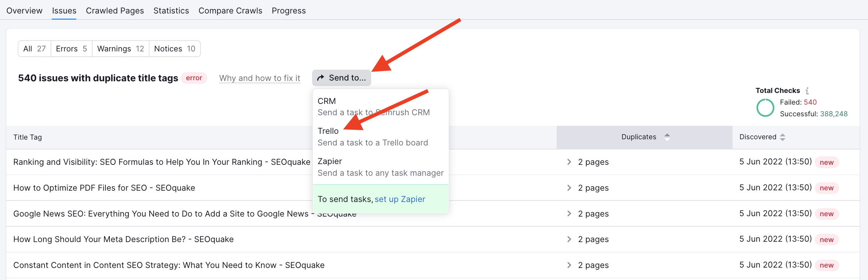Open the Send to... dropdown button
868x280 pixels.
(x=341, y=78)
